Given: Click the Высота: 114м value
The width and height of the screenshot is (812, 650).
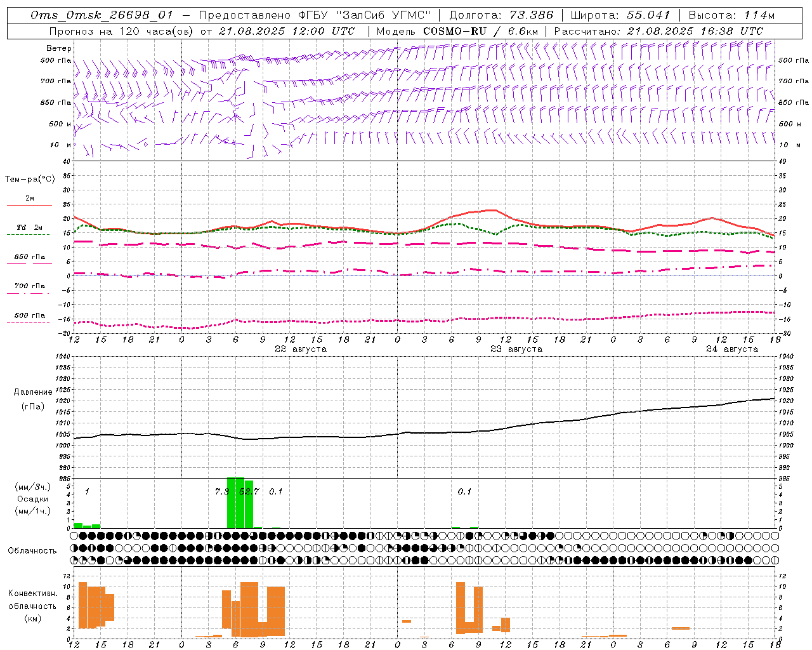Looking at the screenshot, I should pyautogui.click(x=731, y=15).
